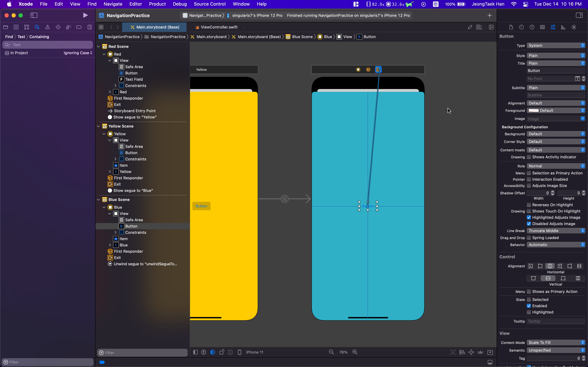
Task: Toggle the Spring Loaded checkbox
Action: pos(529,238)
